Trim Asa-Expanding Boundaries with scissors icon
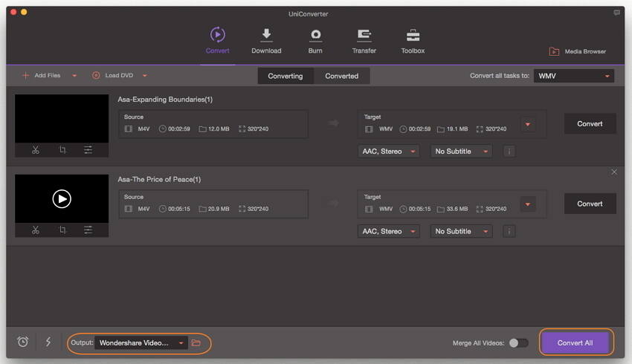This screenshot has height=364, width=632. [x=36, y=150]
